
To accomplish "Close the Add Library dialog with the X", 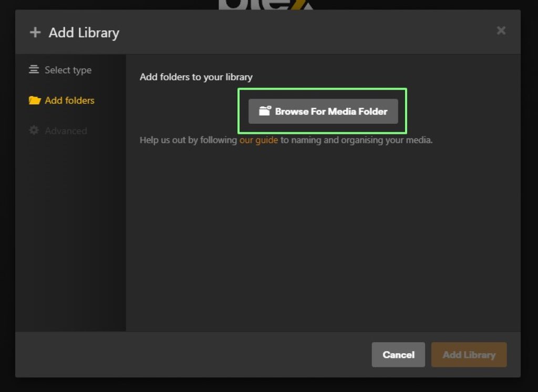I will 501,30.
